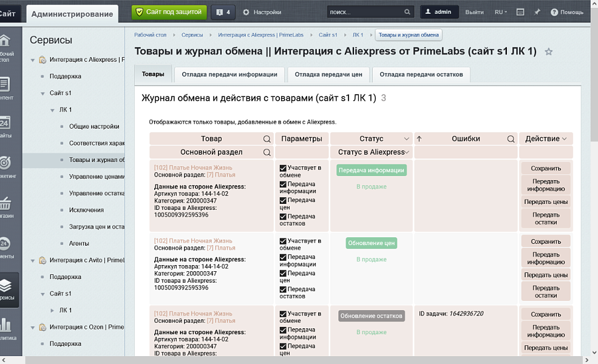Switch to Отладка передачи цен tab
598x364 pixels.
point(328,75)
